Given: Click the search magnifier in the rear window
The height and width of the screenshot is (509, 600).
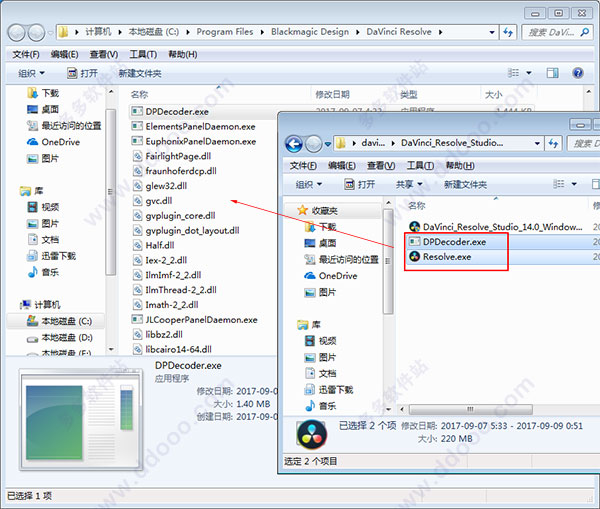Looking at the screenshot, I should click(585, 32).
